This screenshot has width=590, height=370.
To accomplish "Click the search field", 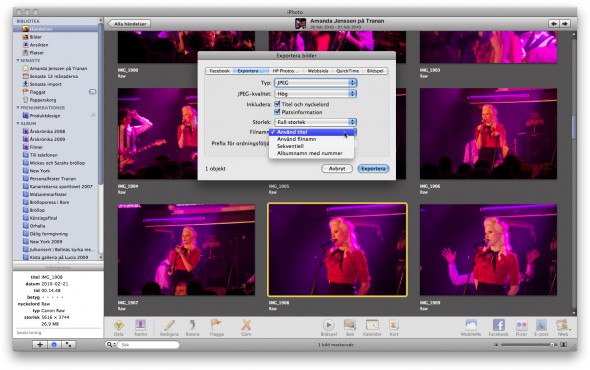I will (x=148, y=345).
